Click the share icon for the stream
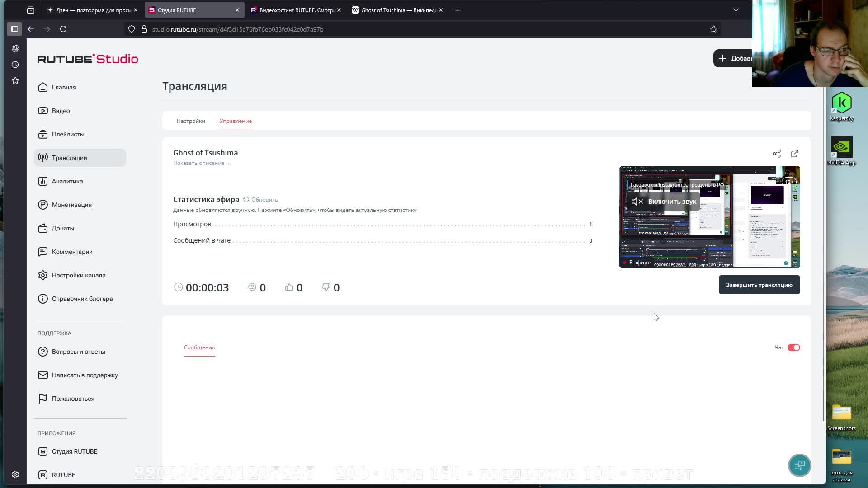This screenshot has height=488, width=868. (777, 154)
